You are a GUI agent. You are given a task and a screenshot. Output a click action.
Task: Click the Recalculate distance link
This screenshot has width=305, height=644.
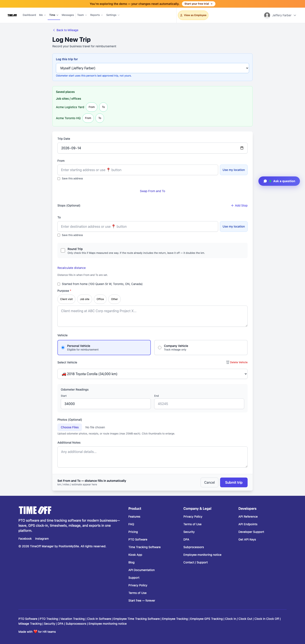tap(71, 268)
